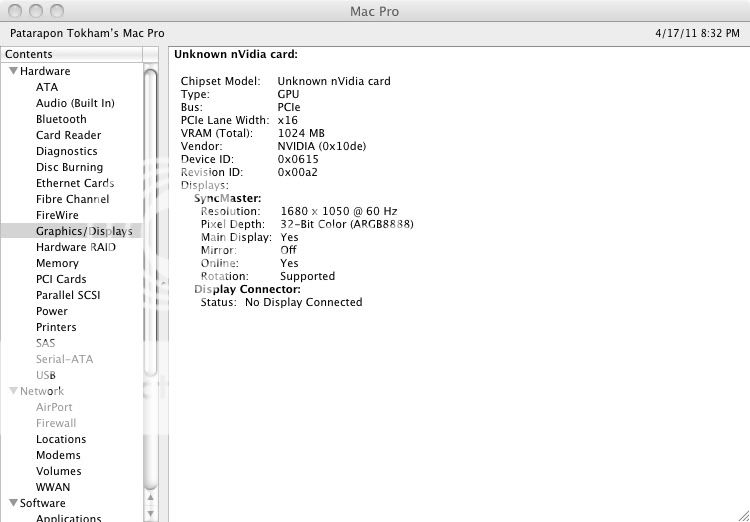Click sidebar scrollbar up arrow
This screenshot has width=750, height=522.
150,498
